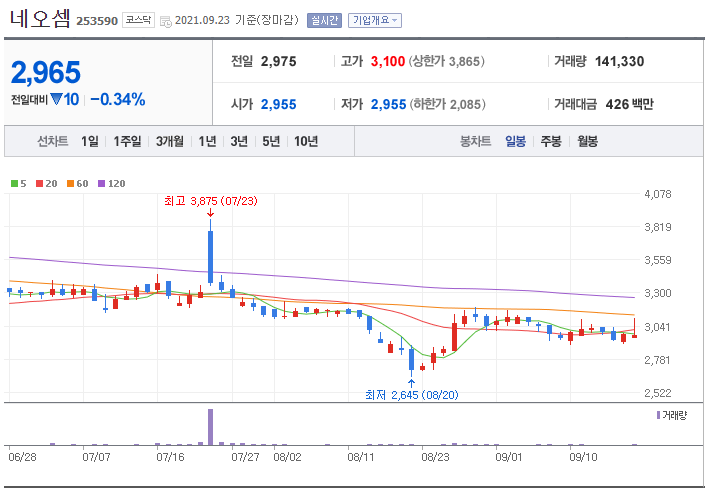This screenshot has height=488, width=705.
Task: Click the -0.34% change value
Action: coord(118,99)
